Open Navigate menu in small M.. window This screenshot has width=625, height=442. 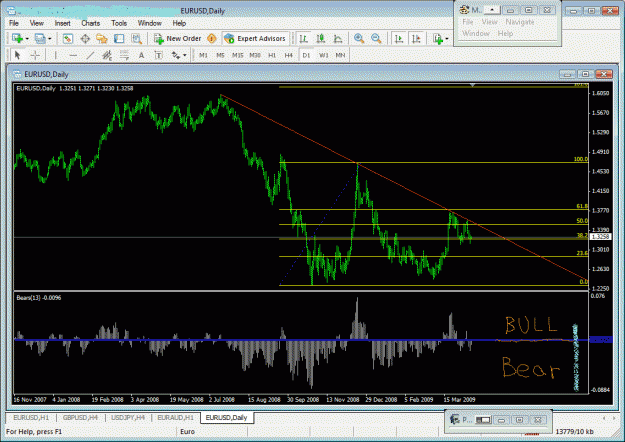click(520, 22)
